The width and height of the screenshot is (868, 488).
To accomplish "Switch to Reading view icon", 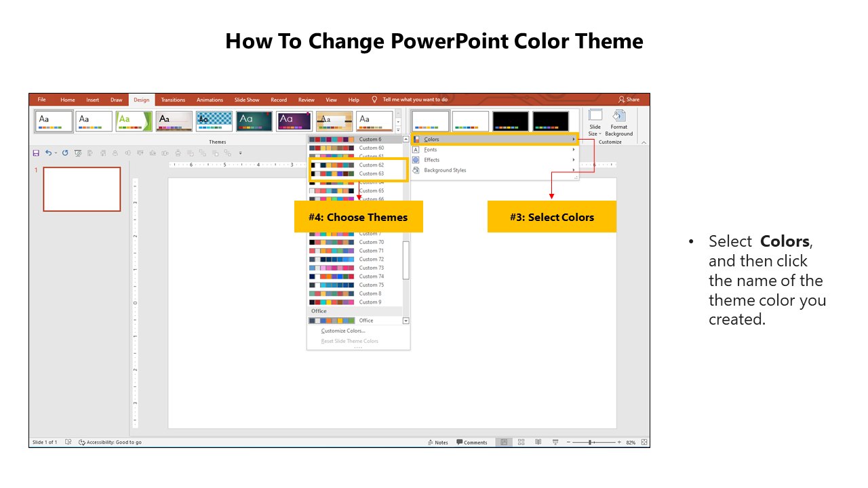I will pos(538,442).
